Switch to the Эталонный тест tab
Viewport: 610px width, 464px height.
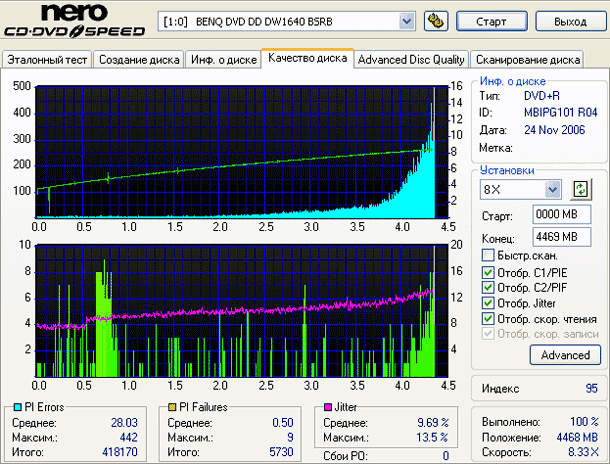48,60
